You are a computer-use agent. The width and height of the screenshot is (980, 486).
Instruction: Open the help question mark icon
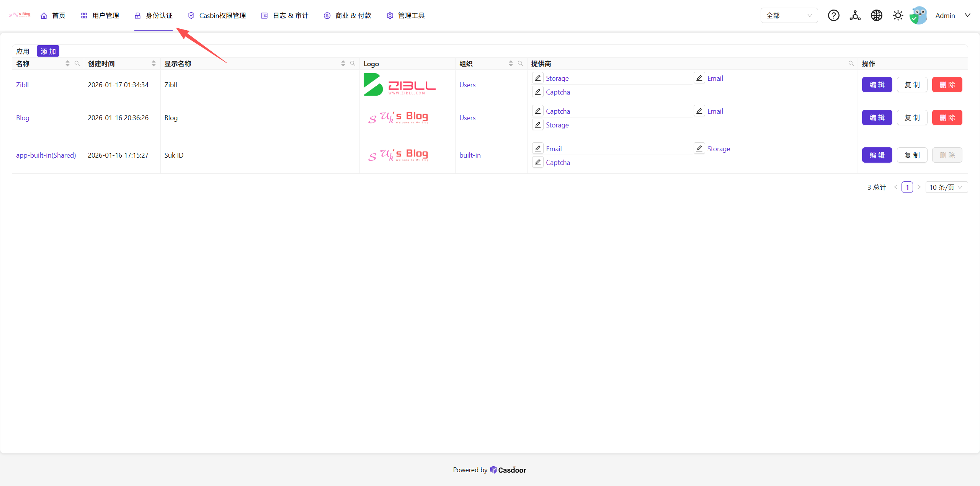tap(833, 15)
